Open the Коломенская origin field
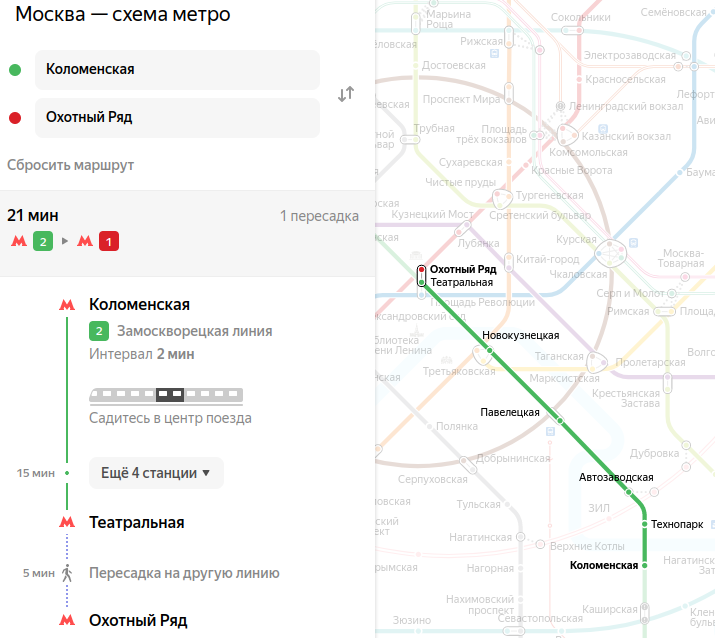 click(x=177, y=70)
